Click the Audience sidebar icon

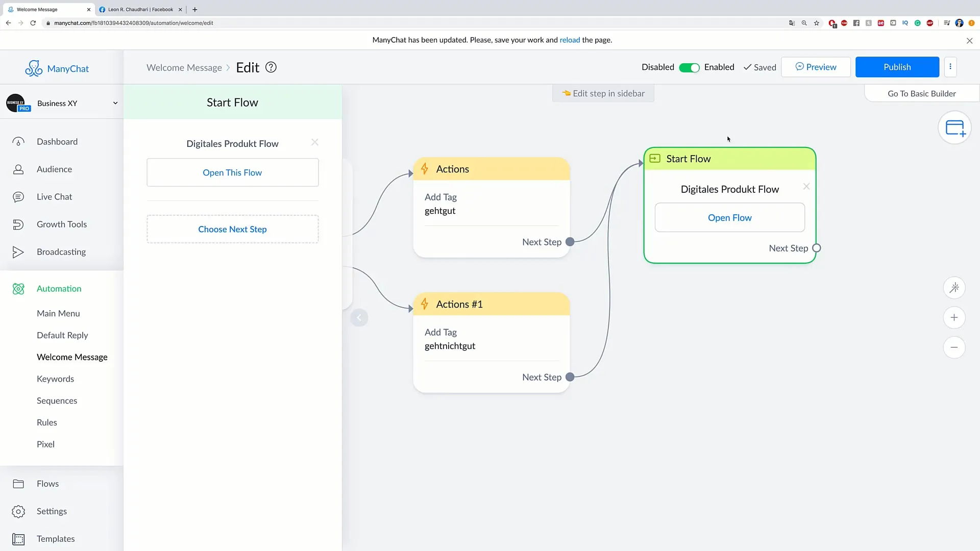point(17,169)
